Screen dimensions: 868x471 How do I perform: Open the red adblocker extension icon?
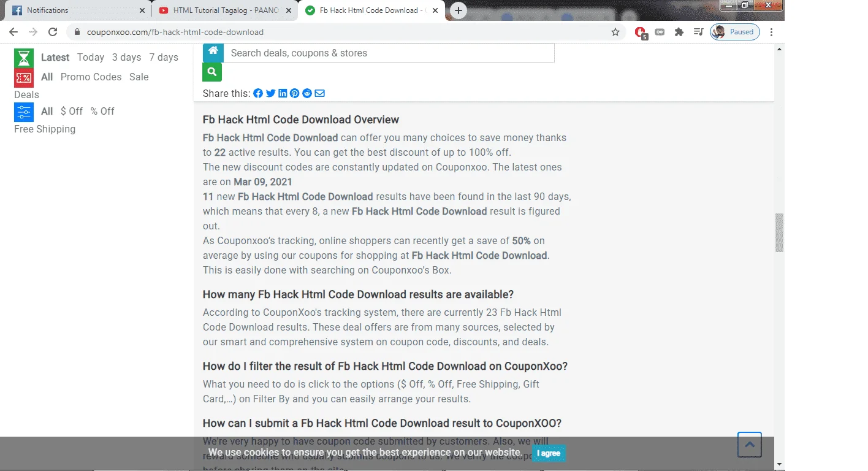[x=640, y=32]
